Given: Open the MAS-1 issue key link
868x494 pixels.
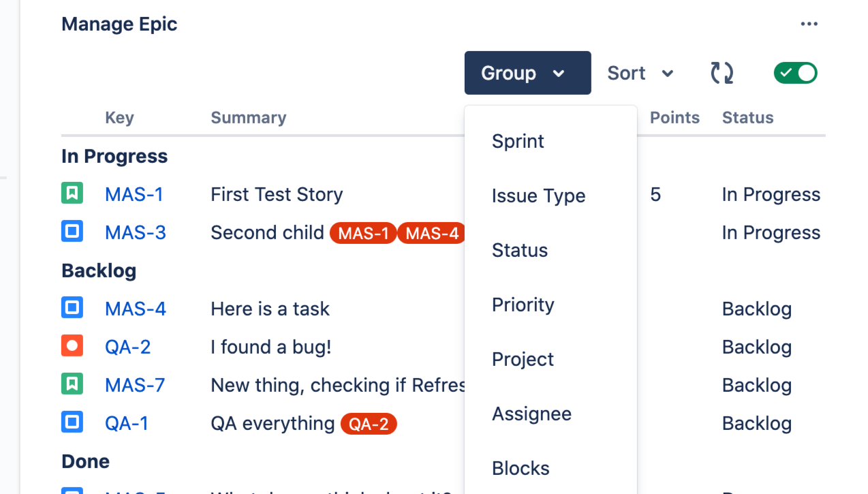Looking at the screenshot, I should point(134,194).
